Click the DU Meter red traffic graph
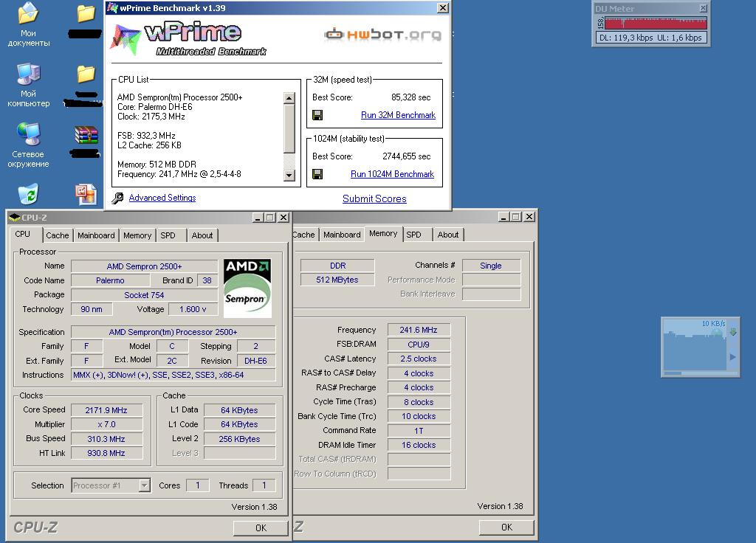Screen dimensions: 756x543 [x=656, y=23]
